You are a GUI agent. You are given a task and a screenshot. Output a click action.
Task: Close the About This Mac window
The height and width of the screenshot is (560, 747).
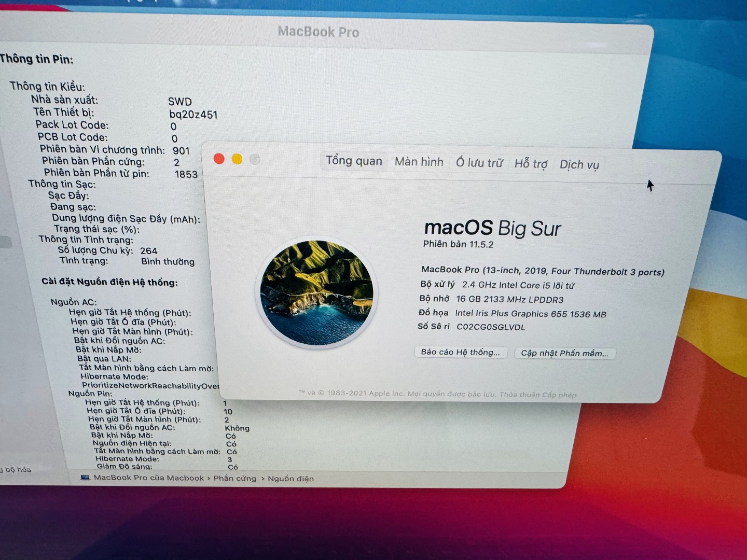tap(219, 159)
